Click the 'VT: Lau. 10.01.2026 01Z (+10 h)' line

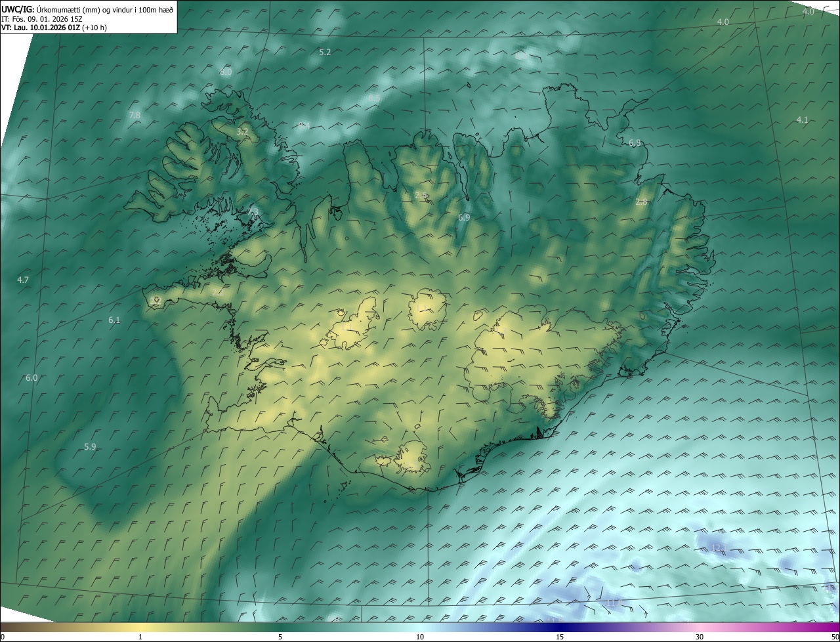tap(54, 28)
